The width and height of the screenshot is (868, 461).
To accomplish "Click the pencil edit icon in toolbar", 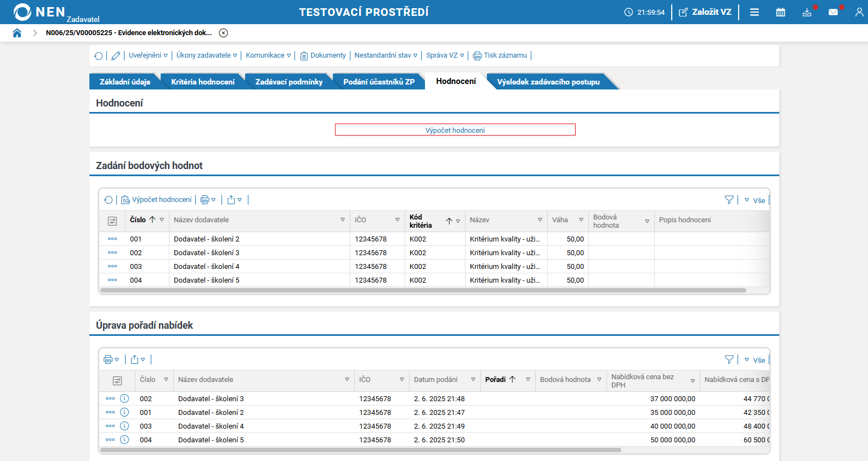I will pos(116,55).
